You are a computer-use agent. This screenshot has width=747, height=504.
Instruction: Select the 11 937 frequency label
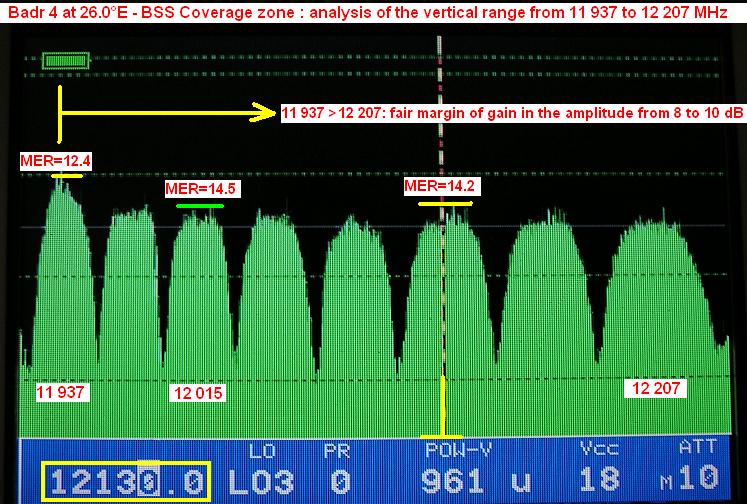pyautogui.click(x=61, y=389)
